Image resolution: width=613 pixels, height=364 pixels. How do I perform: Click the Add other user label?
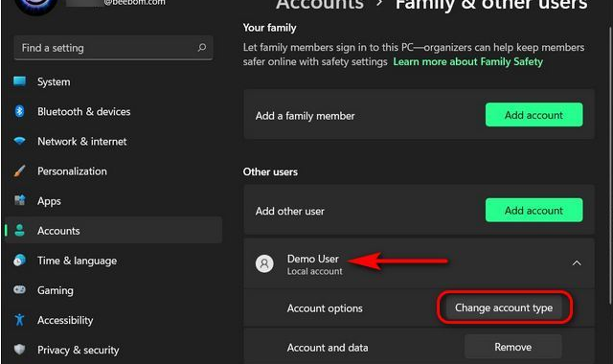pos(289,211)
